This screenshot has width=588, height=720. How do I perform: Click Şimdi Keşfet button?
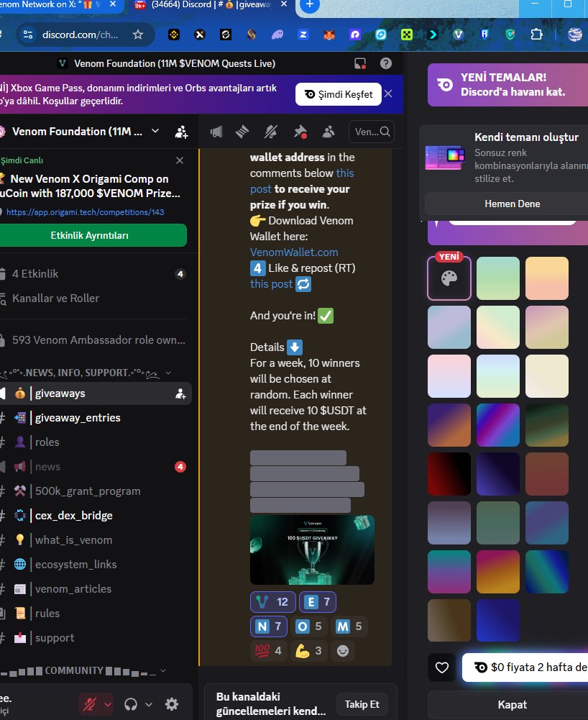(x=339, y=94)
